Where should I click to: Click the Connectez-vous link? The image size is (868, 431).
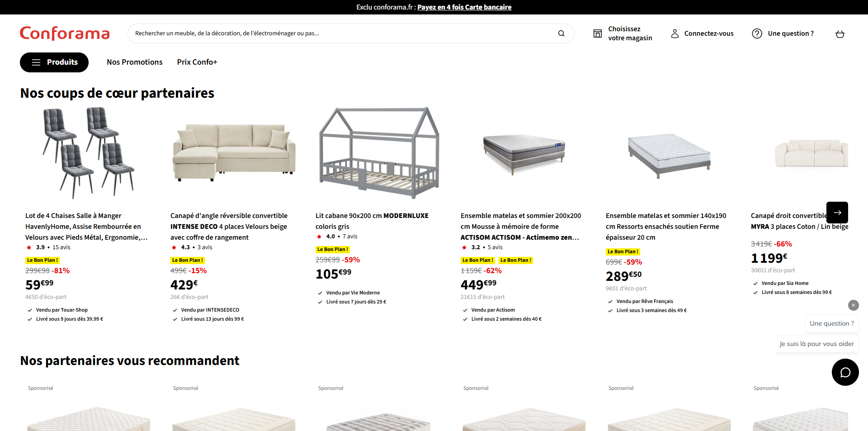coord(708,33)
